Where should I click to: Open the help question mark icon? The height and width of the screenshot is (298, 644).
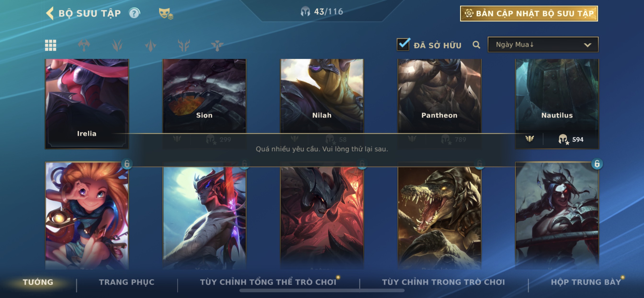[134, 13]
